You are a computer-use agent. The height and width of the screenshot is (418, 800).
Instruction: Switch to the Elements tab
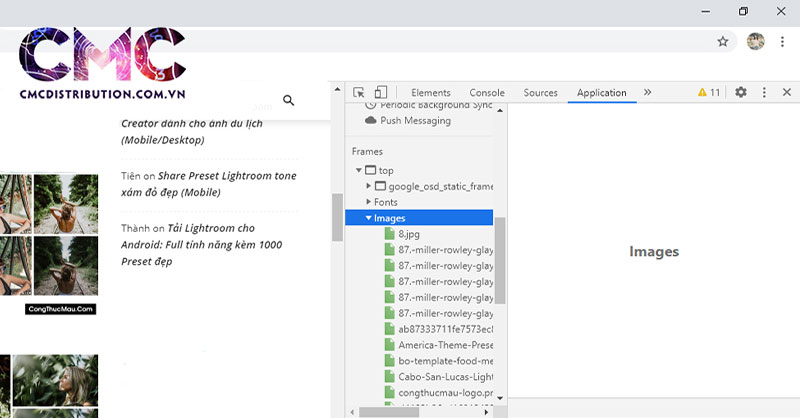(x=430, y=93)
